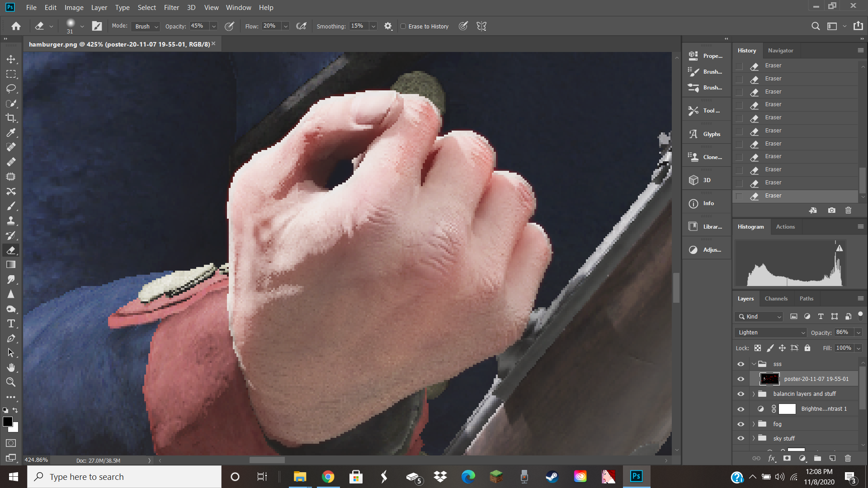
Task: Open the Glyphs panel
Action: click(706, 134)
